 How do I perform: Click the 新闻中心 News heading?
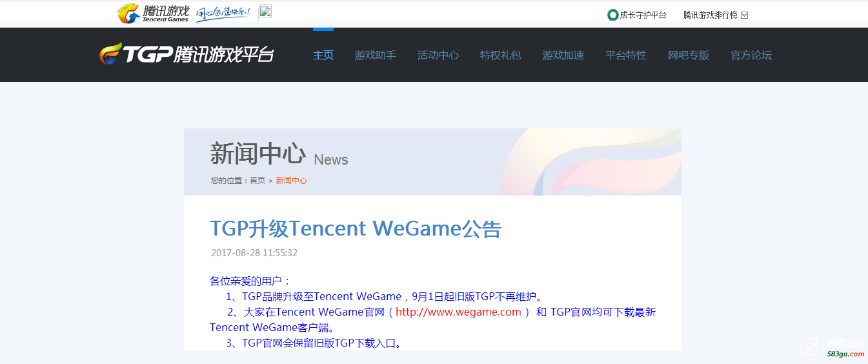click(279, 155)
